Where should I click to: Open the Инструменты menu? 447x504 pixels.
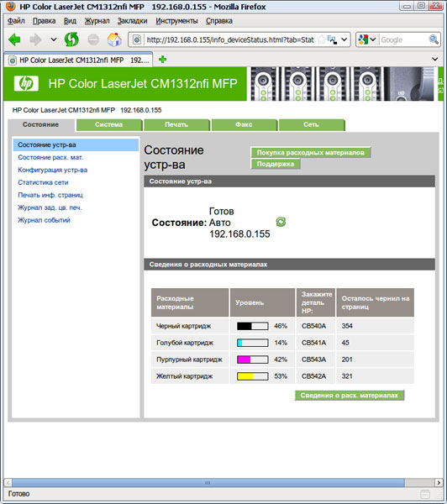tap(176, 21)
